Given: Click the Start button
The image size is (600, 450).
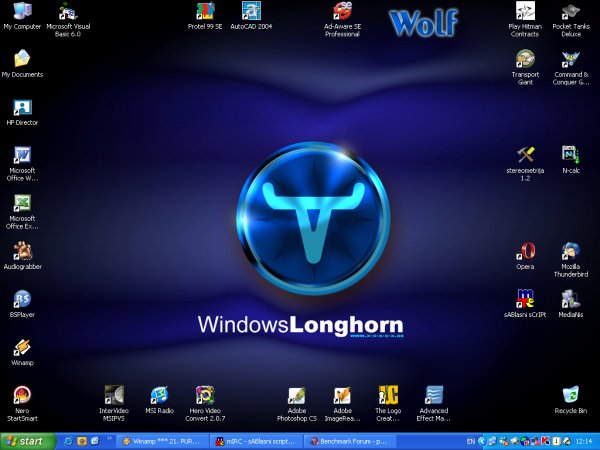Looking at the screenshot, I should tap(28, 442).
